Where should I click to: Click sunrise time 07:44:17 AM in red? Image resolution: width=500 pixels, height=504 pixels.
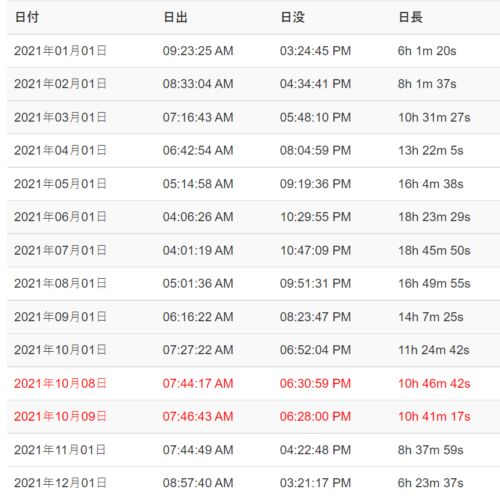click(x=198, y=383)
